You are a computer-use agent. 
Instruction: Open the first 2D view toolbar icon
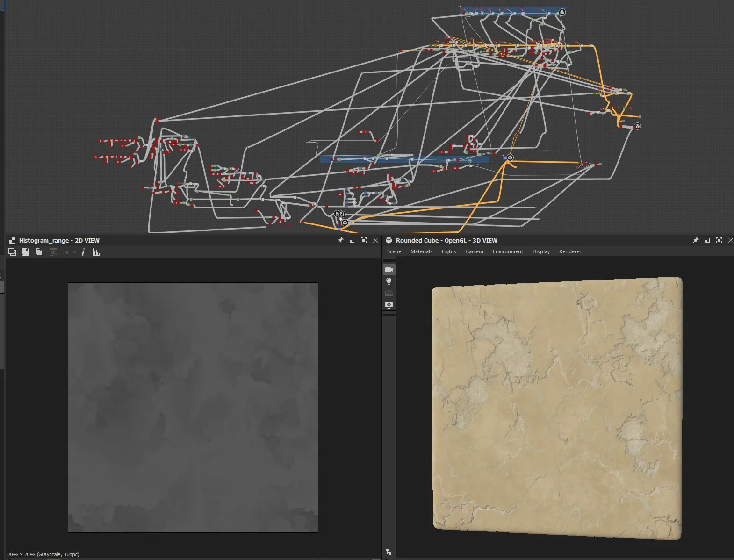click(x=12, y=252)
